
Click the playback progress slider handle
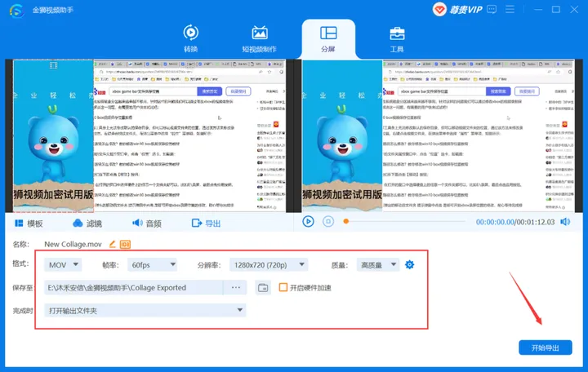point(346,221)
